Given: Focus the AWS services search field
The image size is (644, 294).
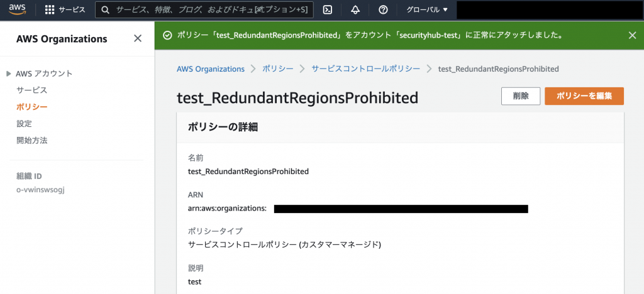Looking at the screenshot, I should coord(204,10).
